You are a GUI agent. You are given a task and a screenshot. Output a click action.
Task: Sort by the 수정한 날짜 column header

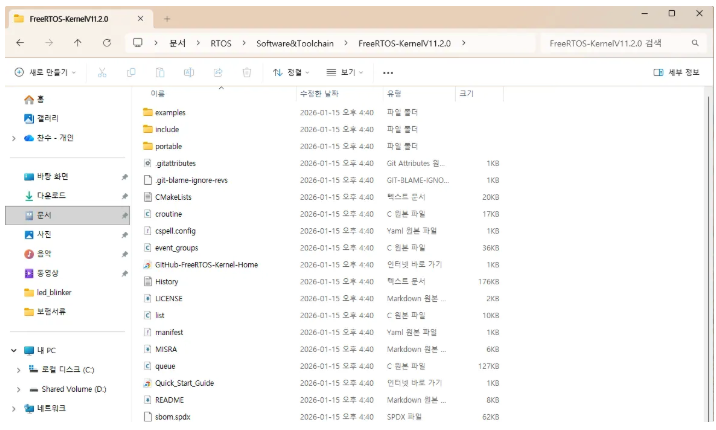point(340,94)
